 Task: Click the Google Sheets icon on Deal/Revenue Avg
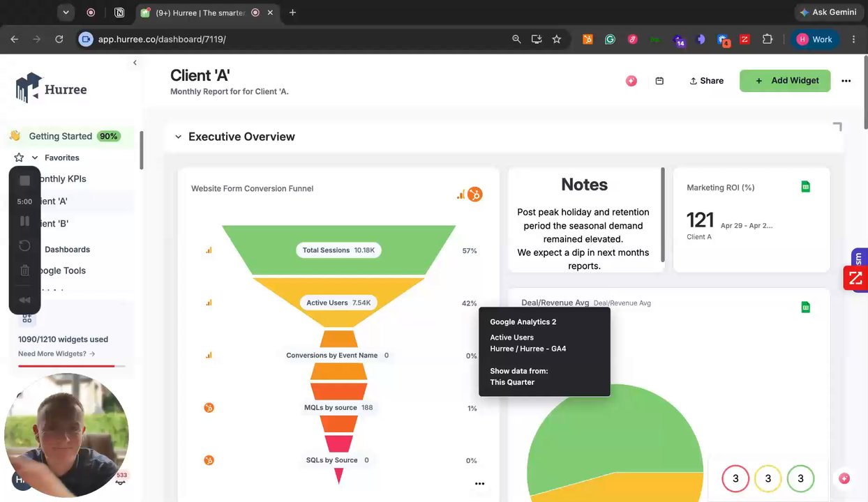805,307
